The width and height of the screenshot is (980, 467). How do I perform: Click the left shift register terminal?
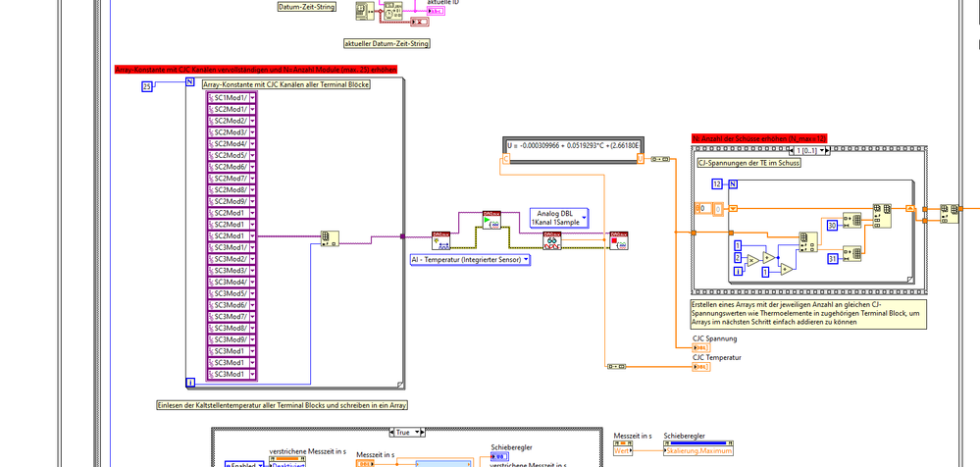[x=734, y=208]
